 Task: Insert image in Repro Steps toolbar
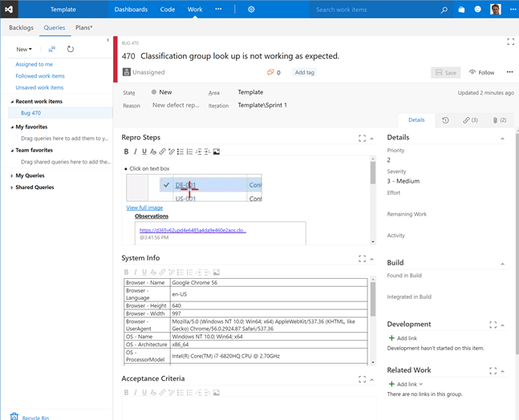[x=217, y=151]
